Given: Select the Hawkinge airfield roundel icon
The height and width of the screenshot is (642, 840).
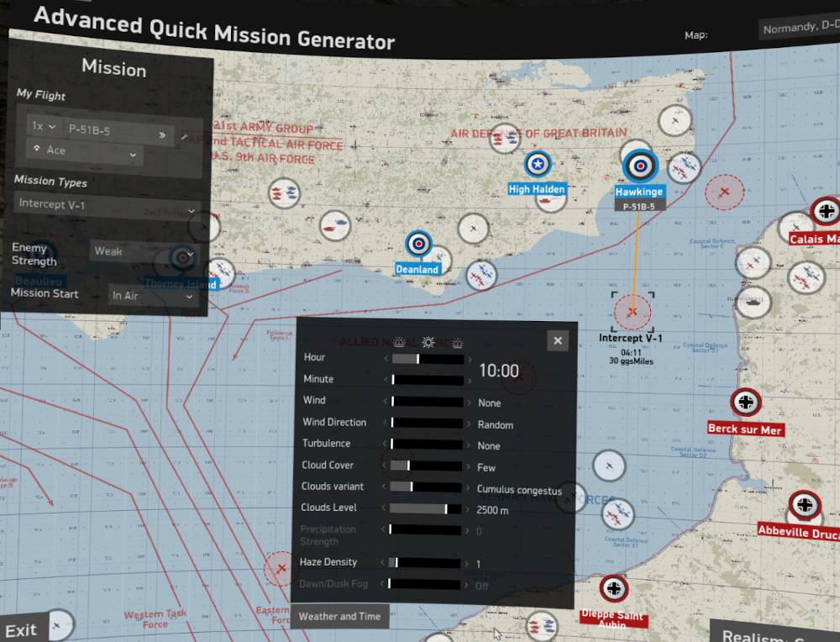Looking at the screenshot, I should click(x=640, y=166).
